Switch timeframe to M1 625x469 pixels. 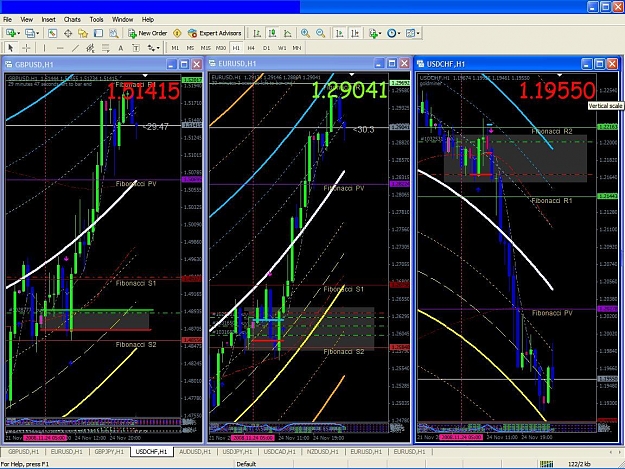coord(175,48)
